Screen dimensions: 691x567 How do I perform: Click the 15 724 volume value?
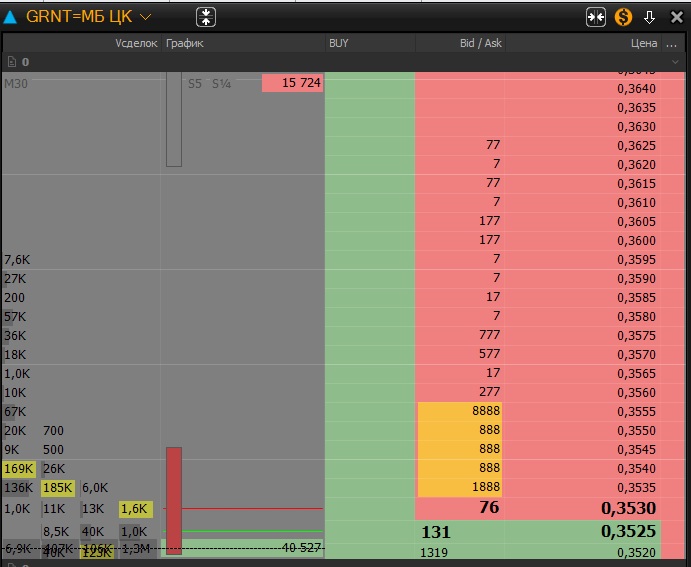click(x=293, y=83)
